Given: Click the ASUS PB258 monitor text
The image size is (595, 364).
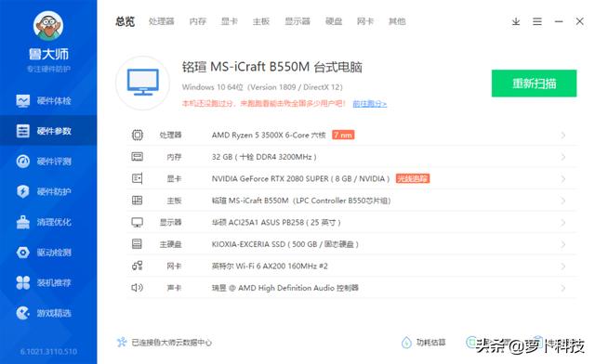Looking at the screenshot, I should point(276,223).
